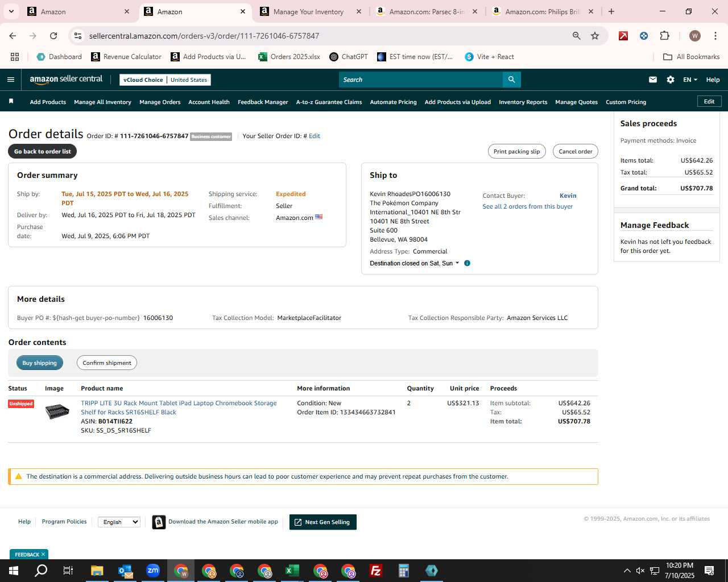Screen dimensions: 728x582
Task: Click the Amazon Seller Central logo
Action: (x=66, y=80)
